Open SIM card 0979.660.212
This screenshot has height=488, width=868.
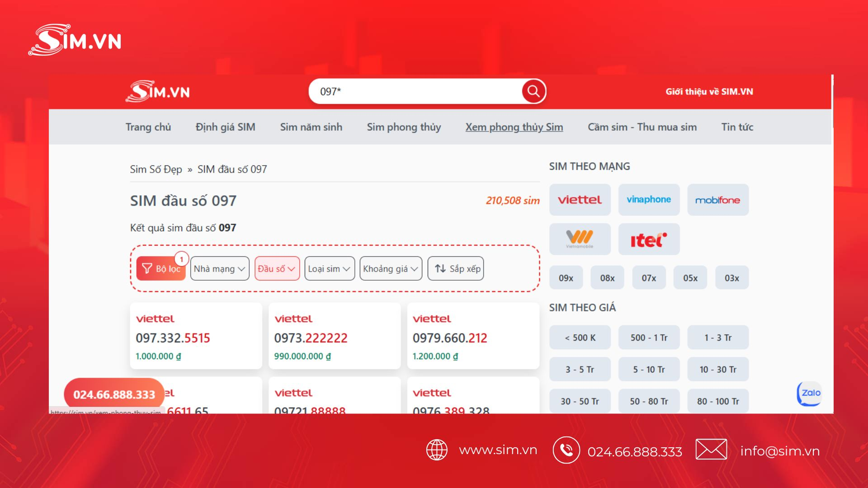[473, 336]
